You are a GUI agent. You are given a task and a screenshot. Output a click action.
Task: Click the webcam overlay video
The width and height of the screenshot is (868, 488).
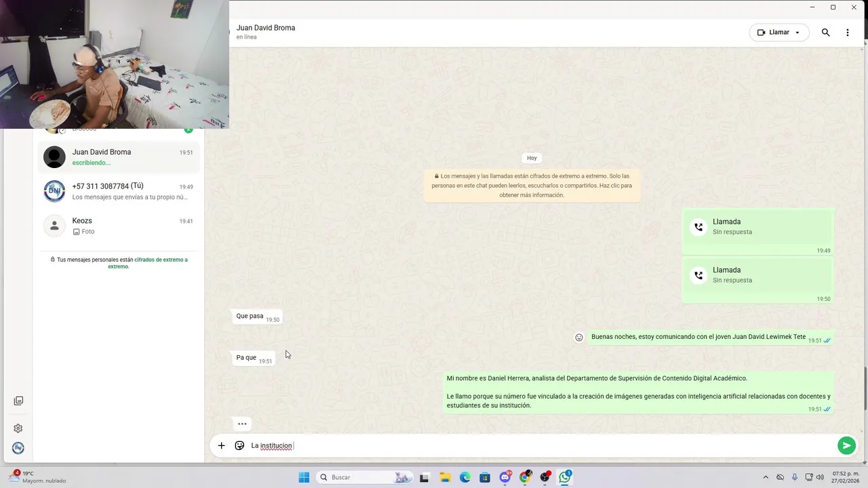(x=114, y=64)
